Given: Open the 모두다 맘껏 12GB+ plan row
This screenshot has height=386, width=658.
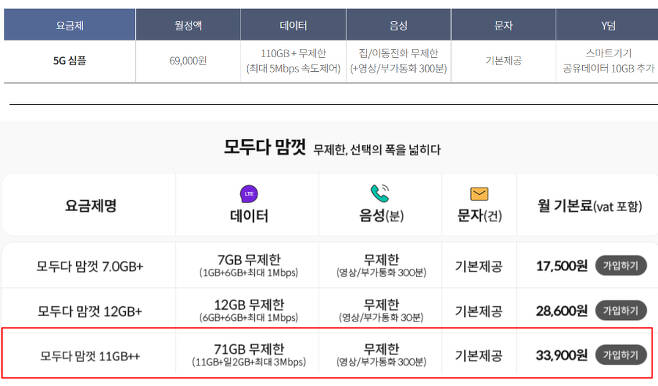Looking at the screenshot, I should [329, 310].
